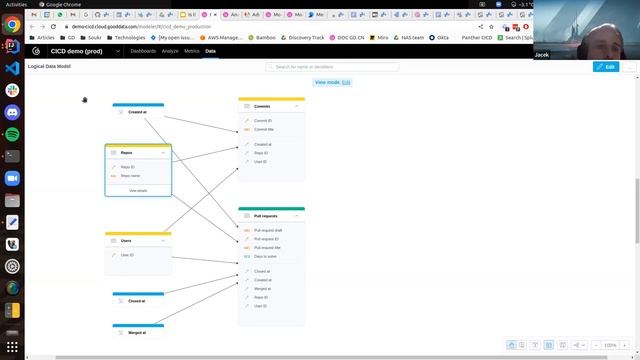Open View details in the Repos dataset
This screenshot has width=640, height=360.
pos(138,191)
